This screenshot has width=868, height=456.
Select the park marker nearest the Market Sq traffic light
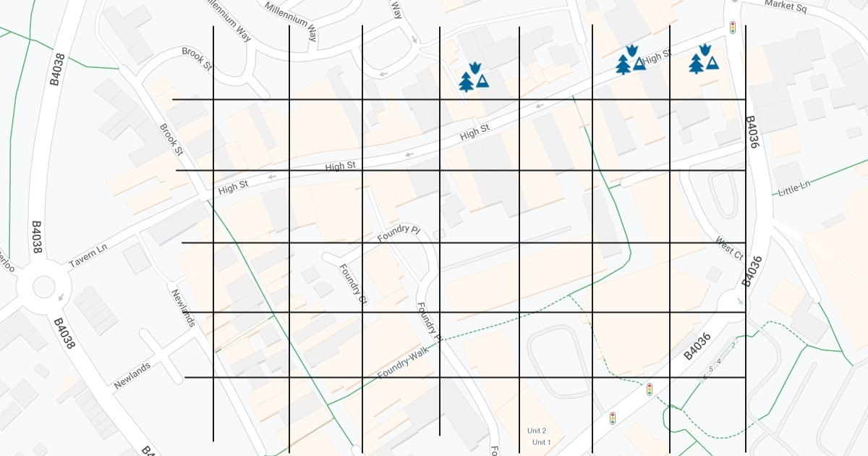tap(703, 59)
